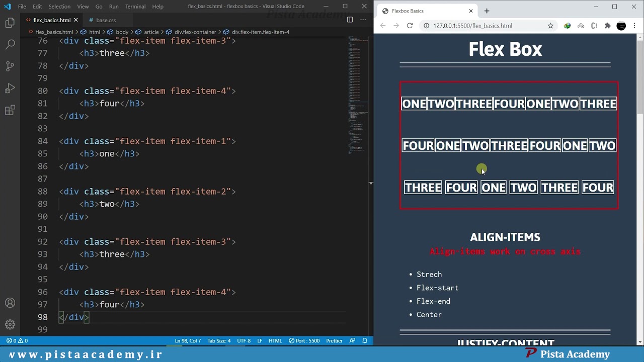
Task: Open the Manage gear icon
Action: (10, 324)
